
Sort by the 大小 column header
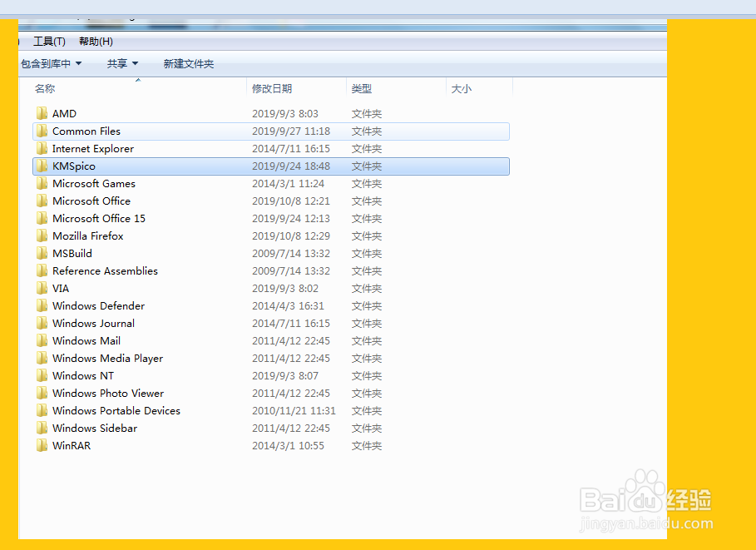(462, 89)
